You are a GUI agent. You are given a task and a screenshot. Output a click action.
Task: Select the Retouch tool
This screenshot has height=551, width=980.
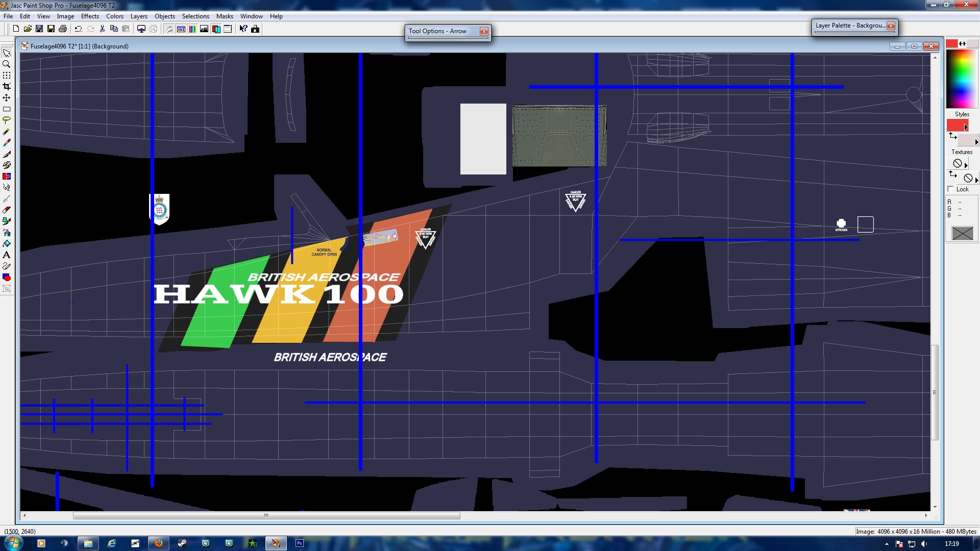(x=7, y=188)
